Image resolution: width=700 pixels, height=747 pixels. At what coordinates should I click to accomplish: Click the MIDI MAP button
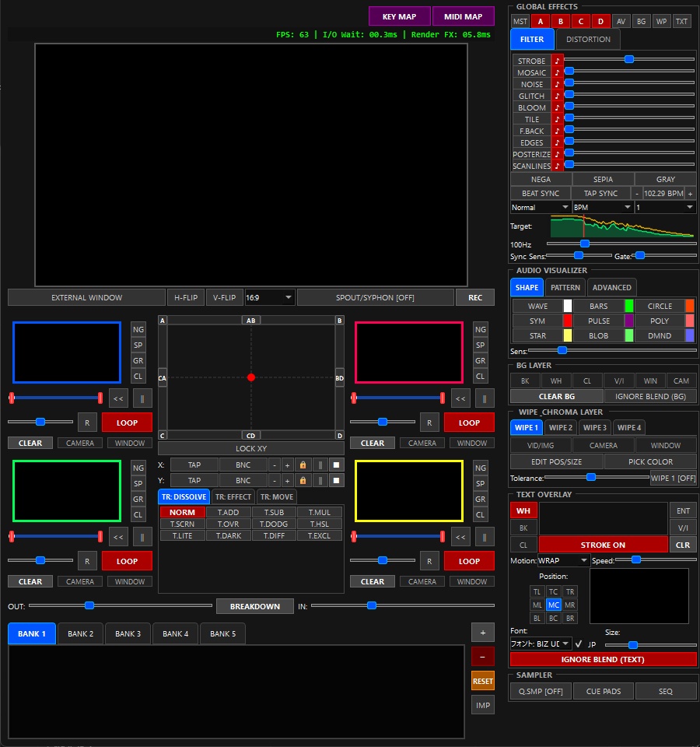point(463,16)
